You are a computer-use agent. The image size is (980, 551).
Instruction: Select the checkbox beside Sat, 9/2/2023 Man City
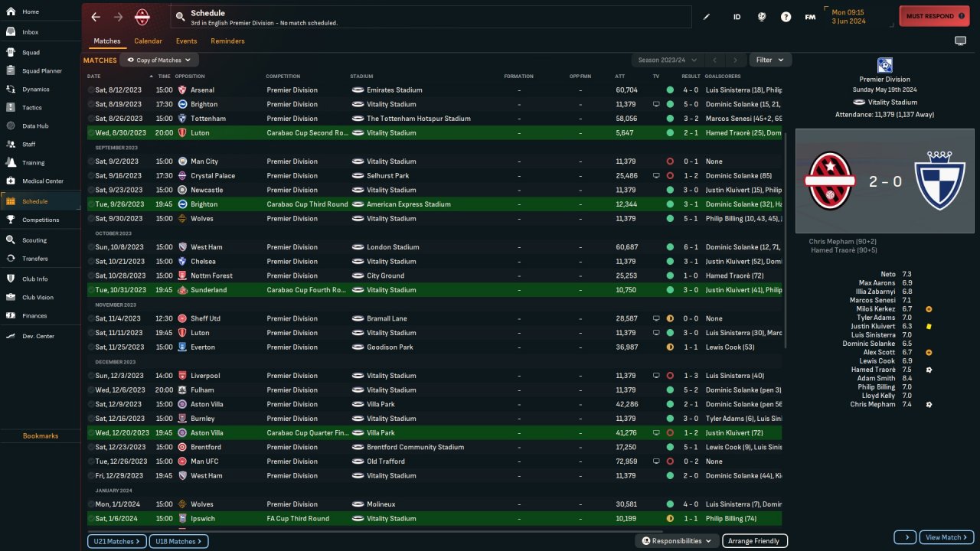[91, 161]
